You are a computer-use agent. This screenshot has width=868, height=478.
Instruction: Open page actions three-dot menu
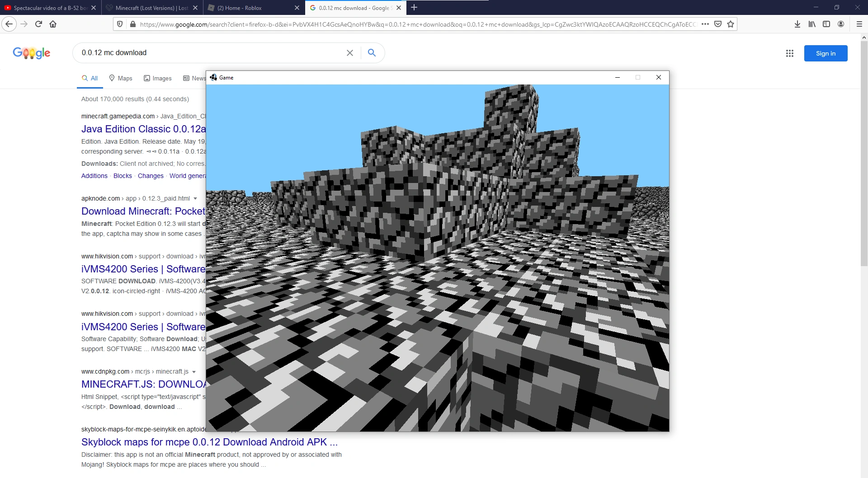(x=705, y=24)
